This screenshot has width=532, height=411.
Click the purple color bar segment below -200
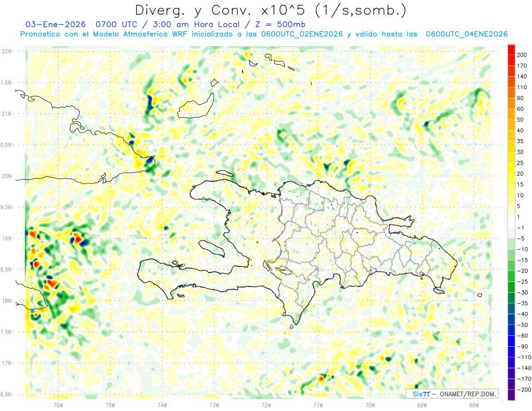click(x=512, y=395)
